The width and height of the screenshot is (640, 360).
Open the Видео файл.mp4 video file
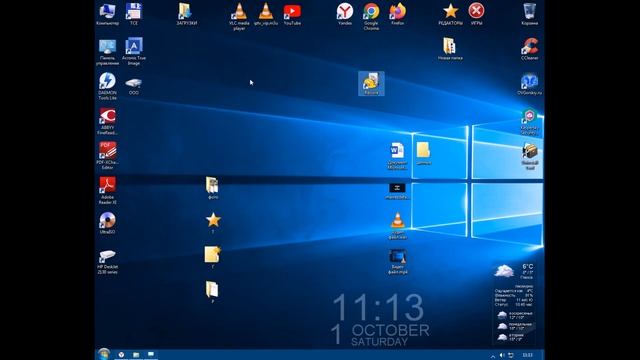pos(397,262)
